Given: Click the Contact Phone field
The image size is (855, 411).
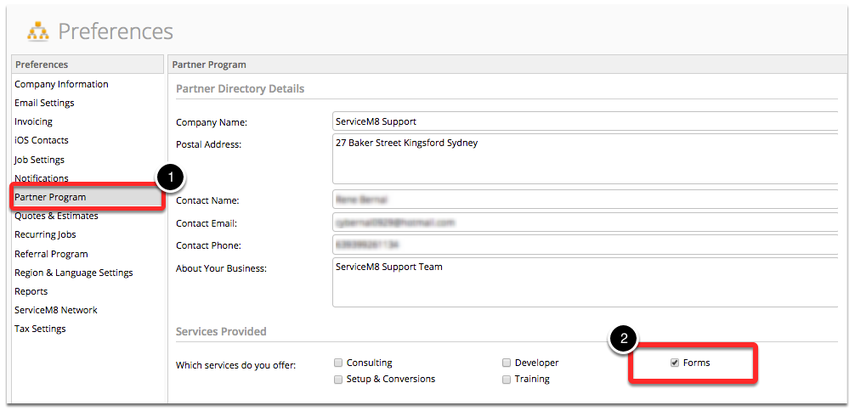Looking at the screenshot, I should 585,245.
